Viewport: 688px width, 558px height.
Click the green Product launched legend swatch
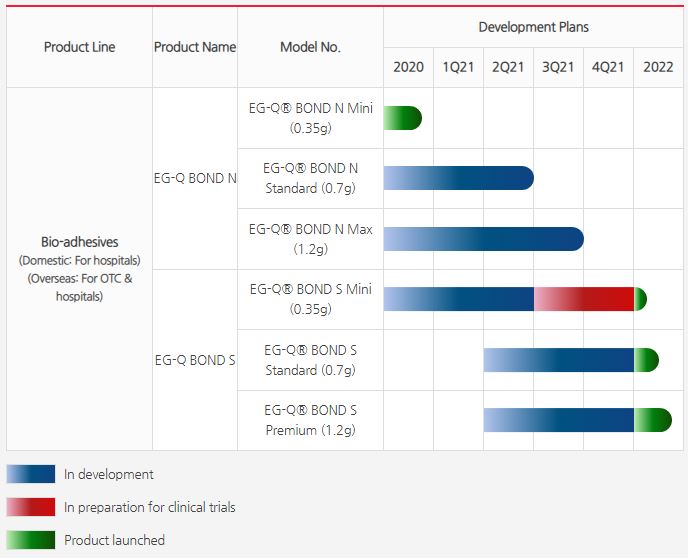pos(30,540)
